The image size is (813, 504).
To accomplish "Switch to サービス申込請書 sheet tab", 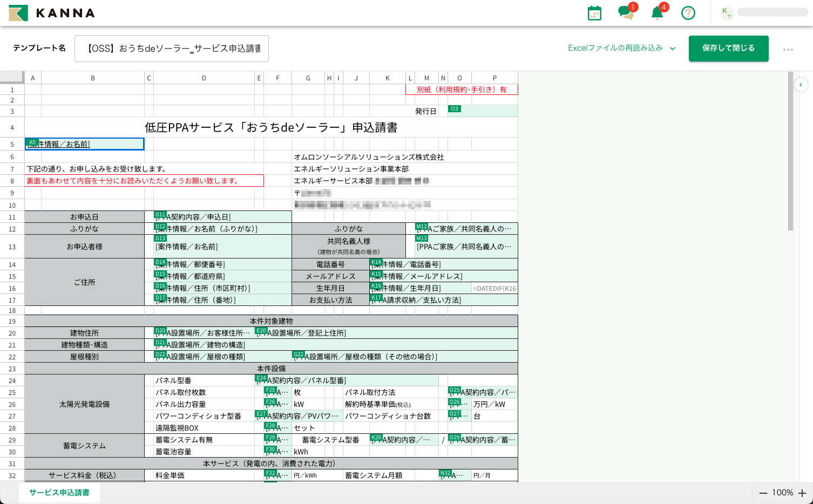I will click(59, 493).
